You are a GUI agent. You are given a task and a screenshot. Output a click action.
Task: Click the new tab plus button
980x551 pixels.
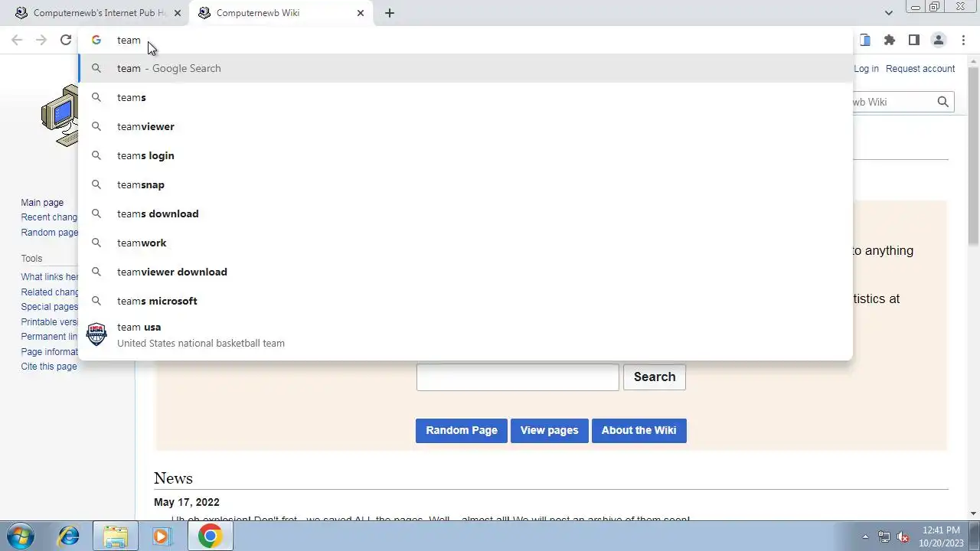coord(389,13)
